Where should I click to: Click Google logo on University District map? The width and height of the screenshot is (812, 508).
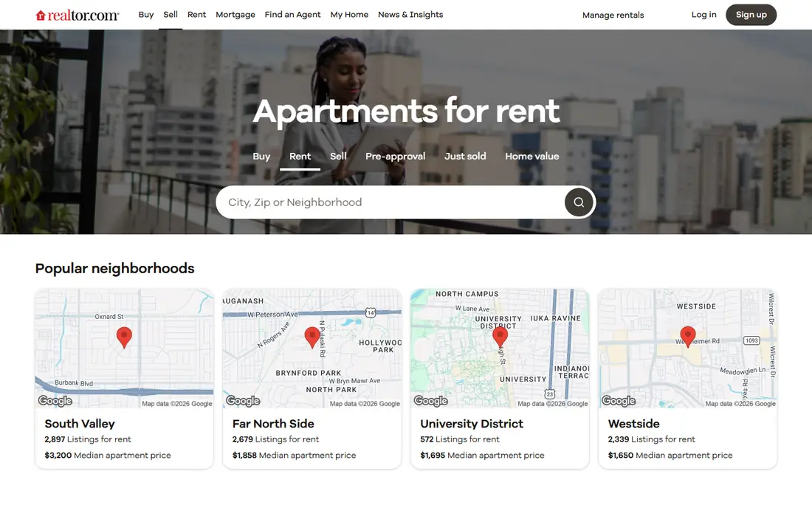[x=431, y=401]
